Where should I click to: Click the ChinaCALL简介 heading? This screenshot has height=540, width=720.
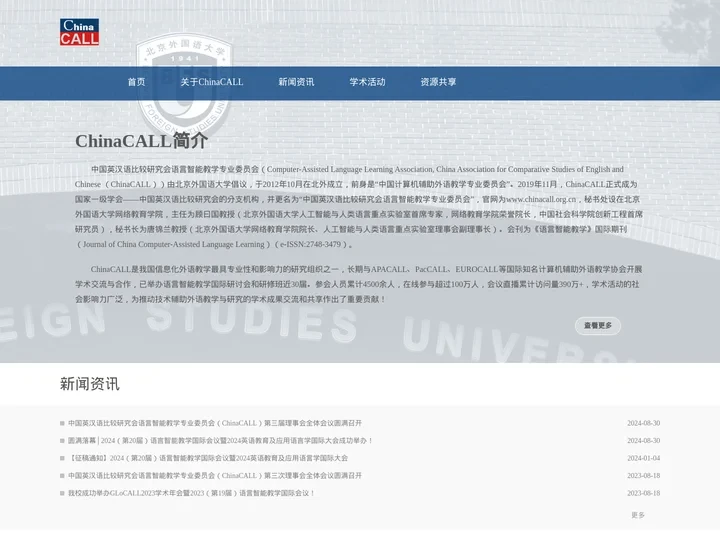(x=141, y=141)
